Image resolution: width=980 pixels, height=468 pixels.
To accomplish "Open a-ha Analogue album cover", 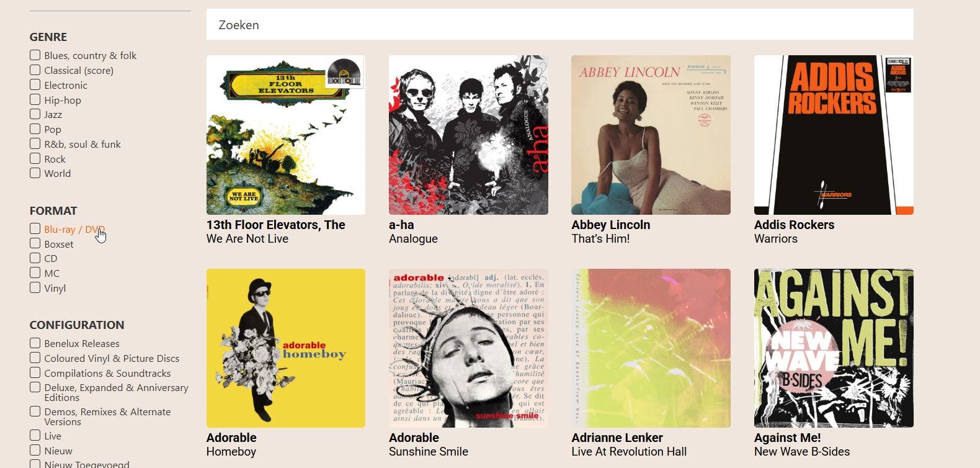I will [x=468, y=135].
